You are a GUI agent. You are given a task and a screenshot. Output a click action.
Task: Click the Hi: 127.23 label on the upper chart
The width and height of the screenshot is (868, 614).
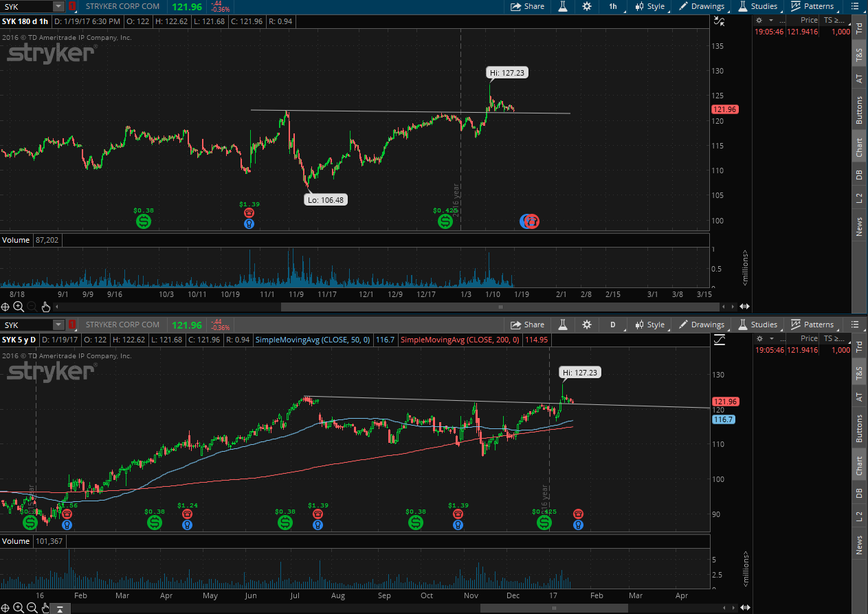[508, 72]
